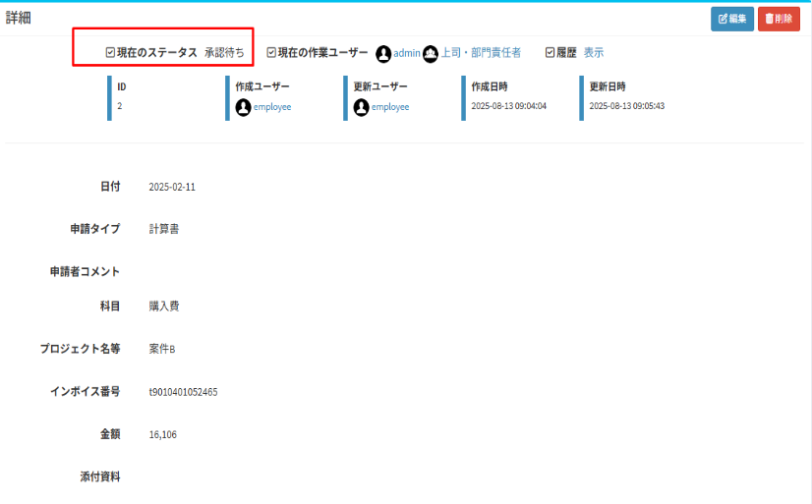The width and height of the screenshot is (812, 504).
Task: Click the 科目 value 購入費
Action: click(x=164, y=306)
